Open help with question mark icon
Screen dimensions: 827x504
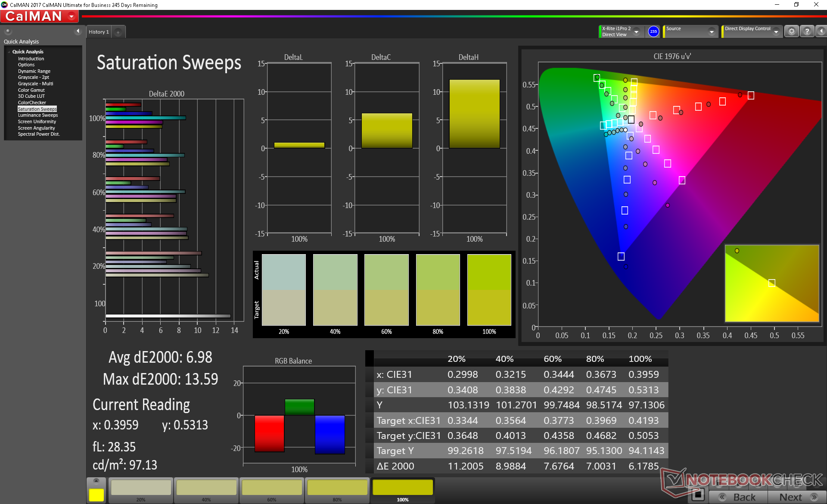point(807,31)
